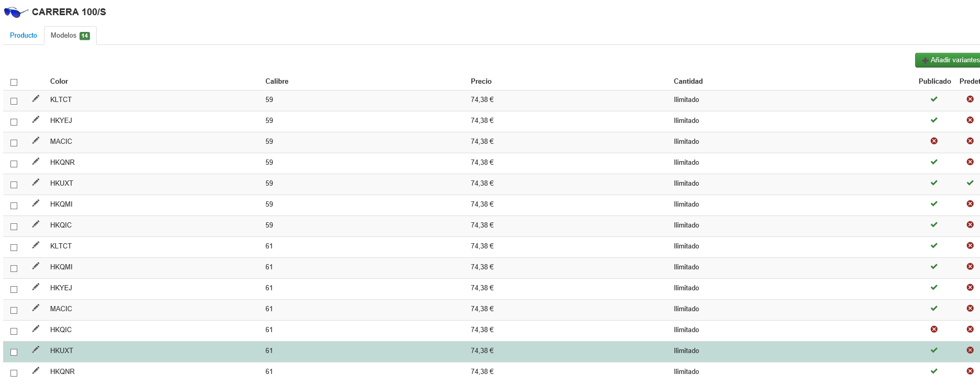Edit the HKQMI calibre 59 variant
The height and width of the screenshot is (386, 980).
(x=36, y=203)
